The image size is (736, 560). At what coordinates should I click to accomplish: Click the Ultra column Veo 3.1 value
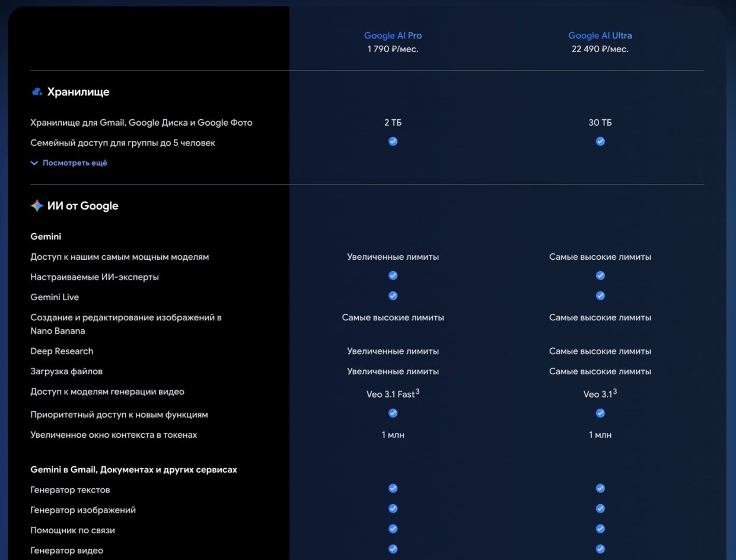coord(600,394)
